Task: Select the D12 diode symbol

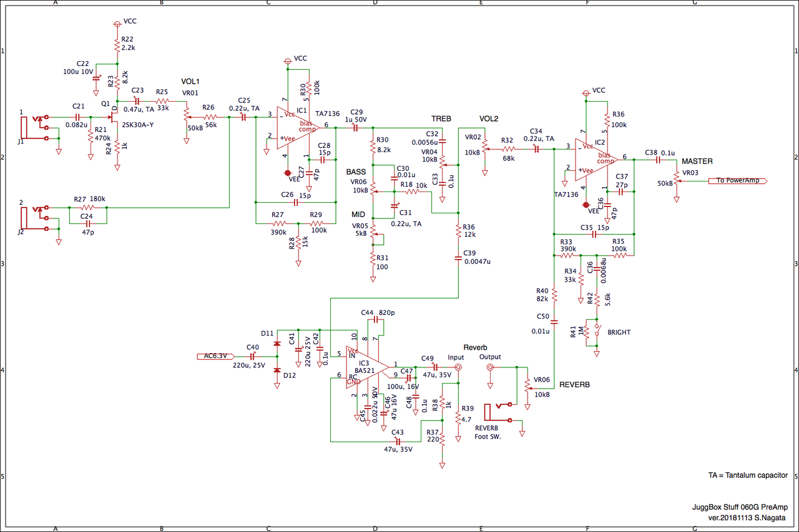Action: [277, 370]
